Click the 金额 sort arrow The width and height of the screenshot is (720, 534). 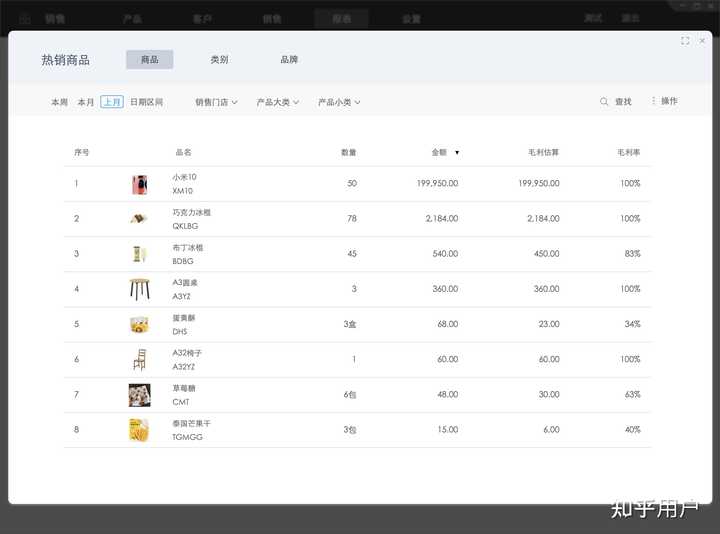tap(457, 152)
